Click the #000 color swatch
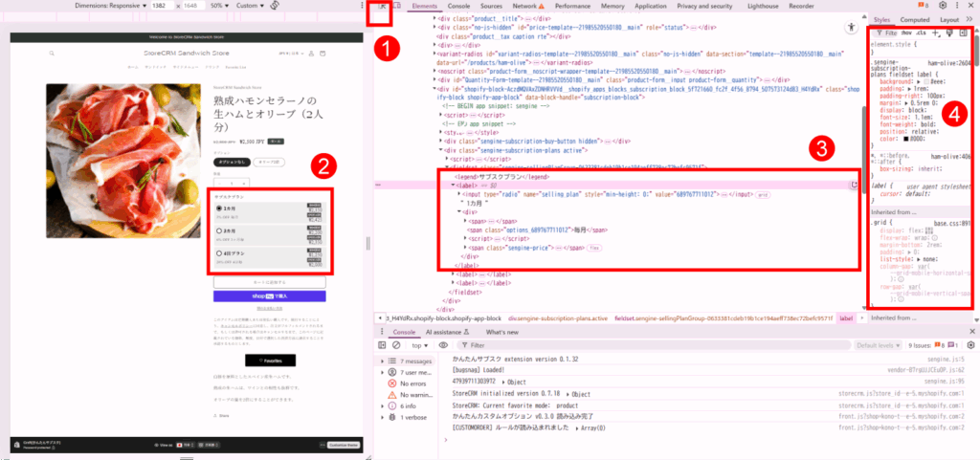980x460 pixels. (x=905, y=139)
